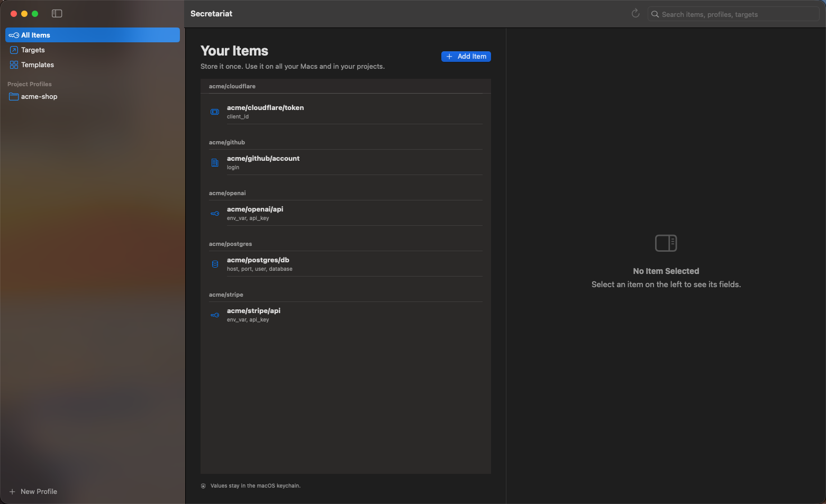Click the acme/stripe group header
Screen dimensions: 826x504
pyautogui.click(x=226, y=295)
